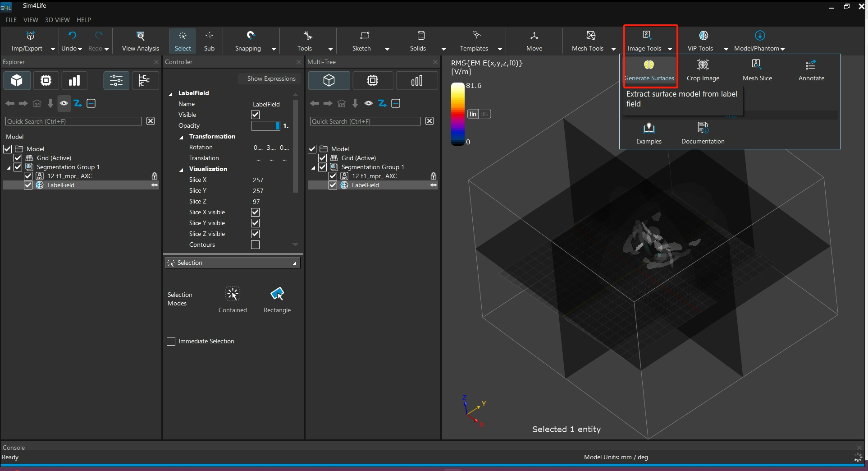The width and height of the screenshot is (868, 471).
Task: Open the Documentation link
Action: [703, 133]
